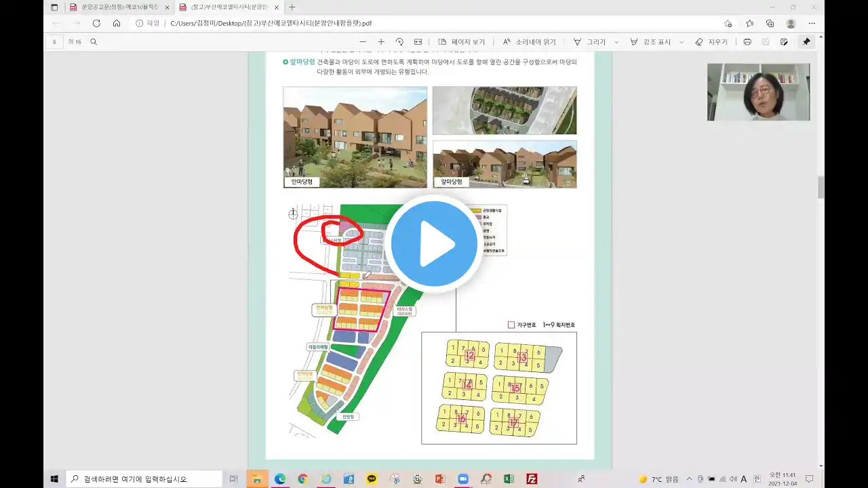Click the save as icon in PDF toolbar
The height and width of the screenshot is (488, 868).
coord(784,42)
